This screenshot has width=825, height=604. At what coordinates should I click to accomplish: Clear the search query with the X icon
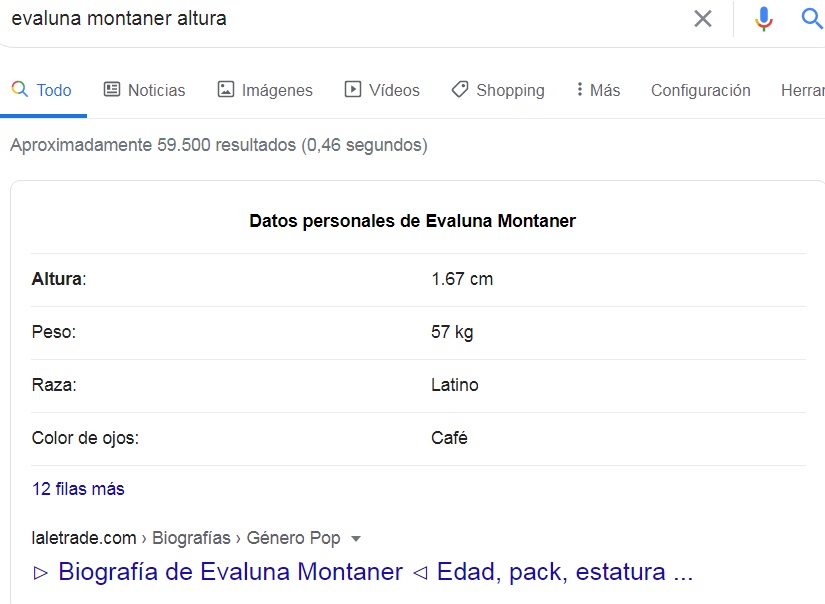coord(702,19)
